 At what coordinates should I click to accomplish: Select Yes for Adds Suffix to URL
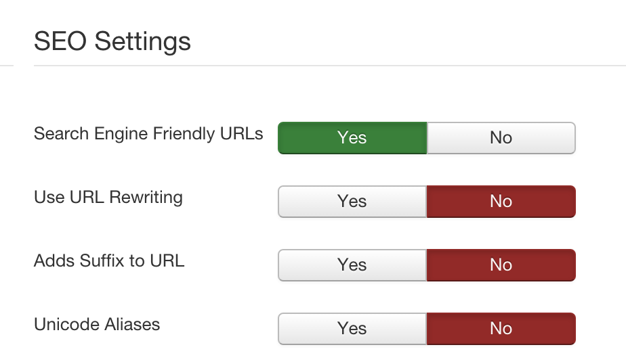pos(352,265)
